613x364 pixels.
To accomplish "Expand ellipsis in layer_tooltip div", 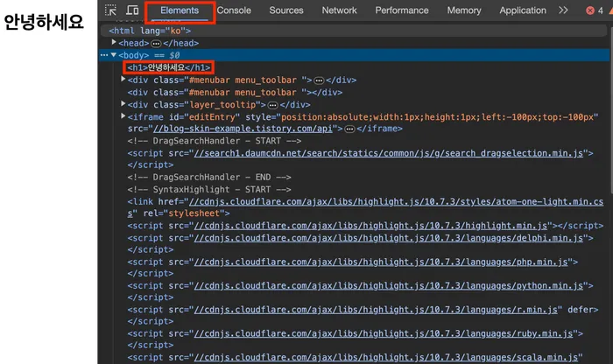I will coord(273,105).
